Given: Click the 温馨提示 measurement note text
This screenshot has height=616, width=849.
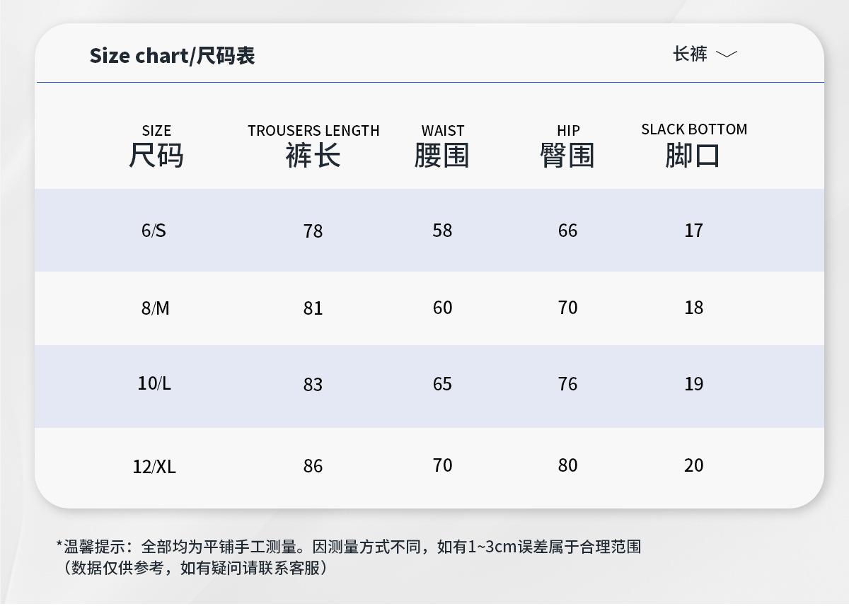Looking at the screenshot, I should (348, 547).
